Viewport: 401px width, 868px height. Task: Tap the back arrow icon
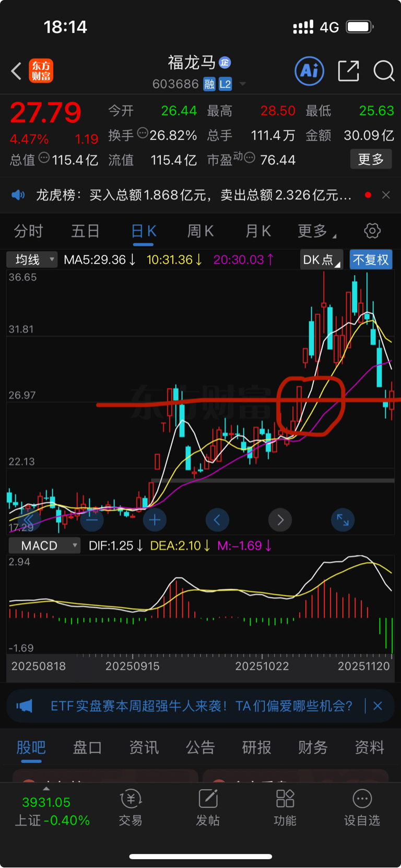(x=16, y=71)
